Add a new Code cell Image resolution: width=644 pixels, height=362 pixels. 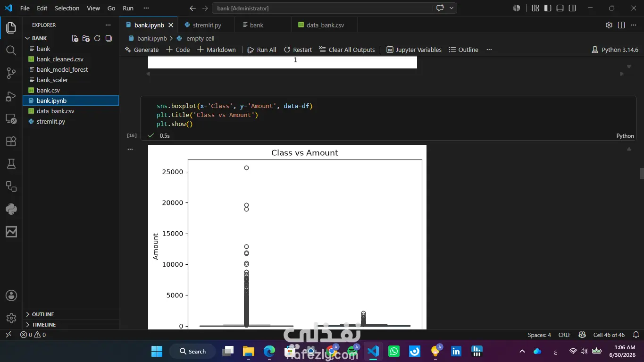(178, 50)
